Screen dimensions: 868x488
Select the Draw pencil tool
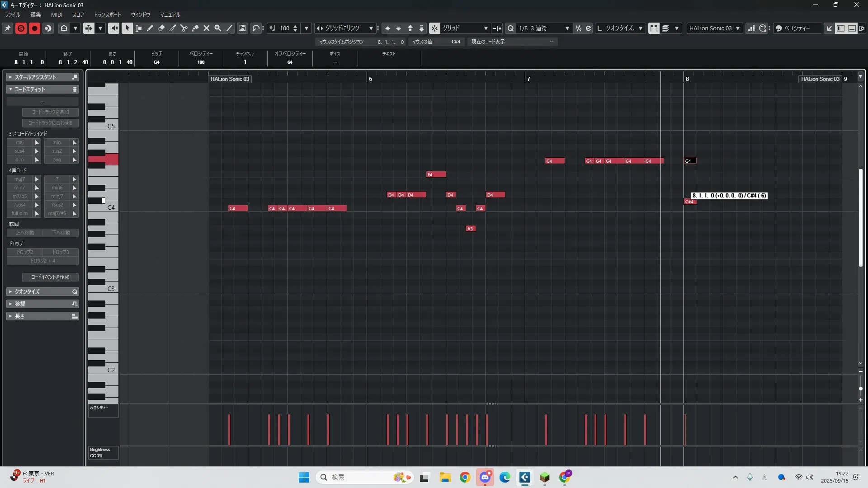click(x=150, y=28)
